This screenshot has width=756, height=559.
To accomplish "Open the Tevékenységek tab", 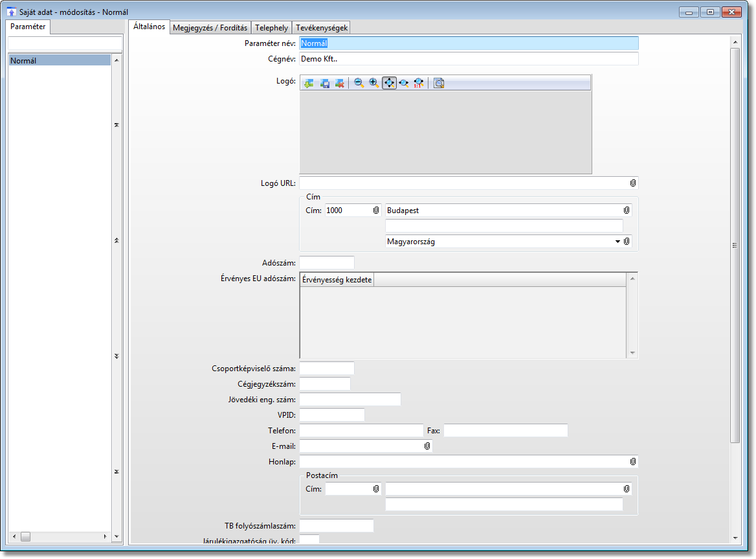I will click(322, 28).
